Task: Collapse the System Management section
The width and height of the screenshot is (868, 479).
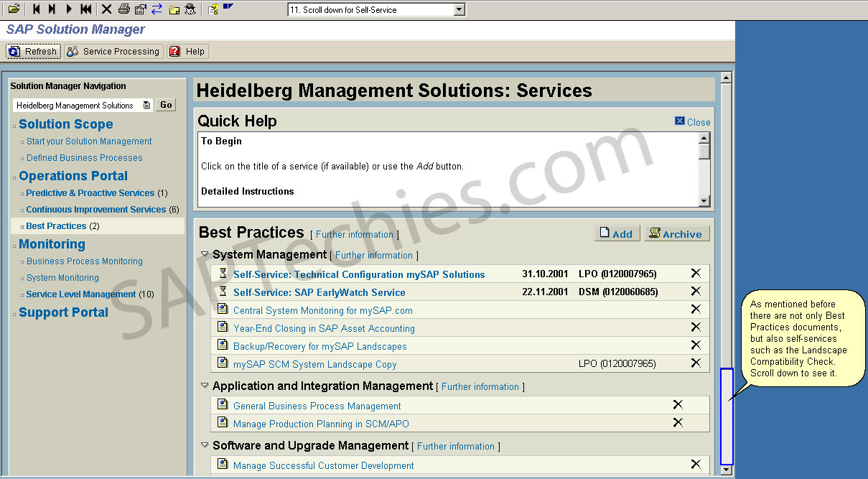Action: (x=205, y=254)
